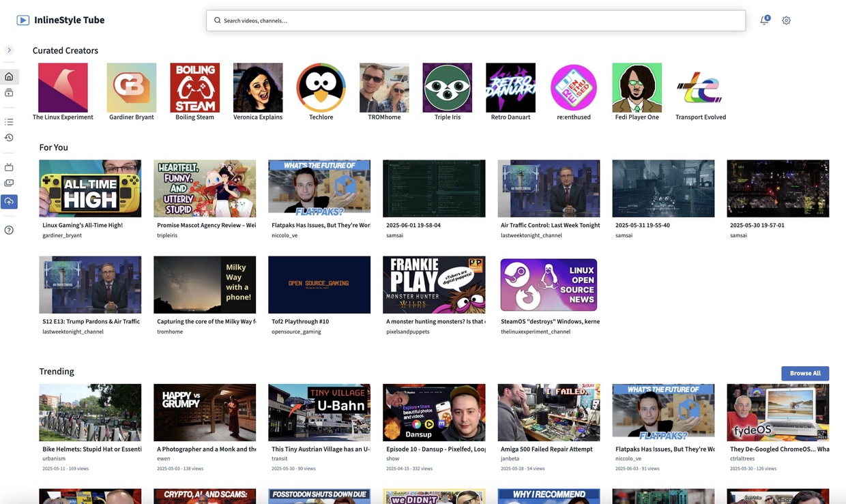Open the notifications bell
This screenshot has height=504, width=846.
[x=765, y=20]
